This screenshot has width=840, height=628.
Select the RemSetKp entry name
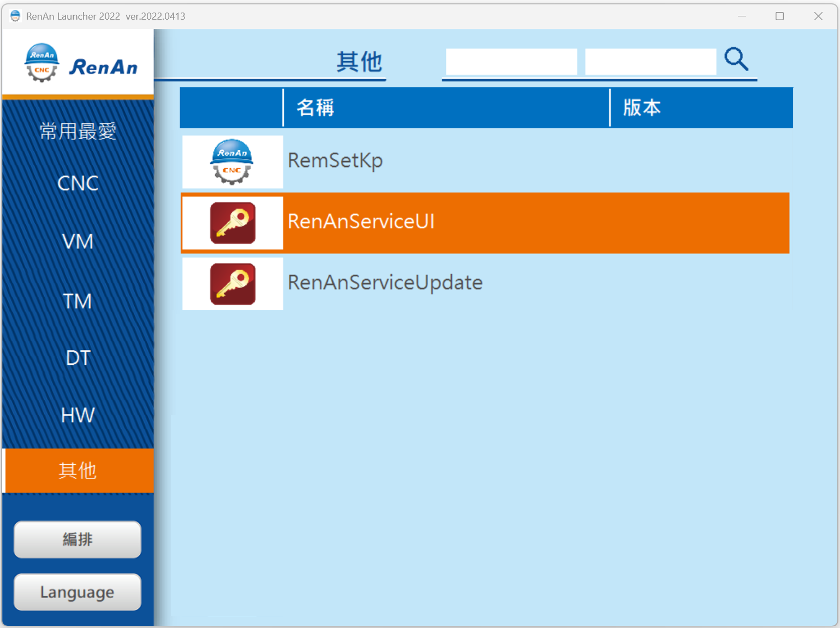pos(335,161)
